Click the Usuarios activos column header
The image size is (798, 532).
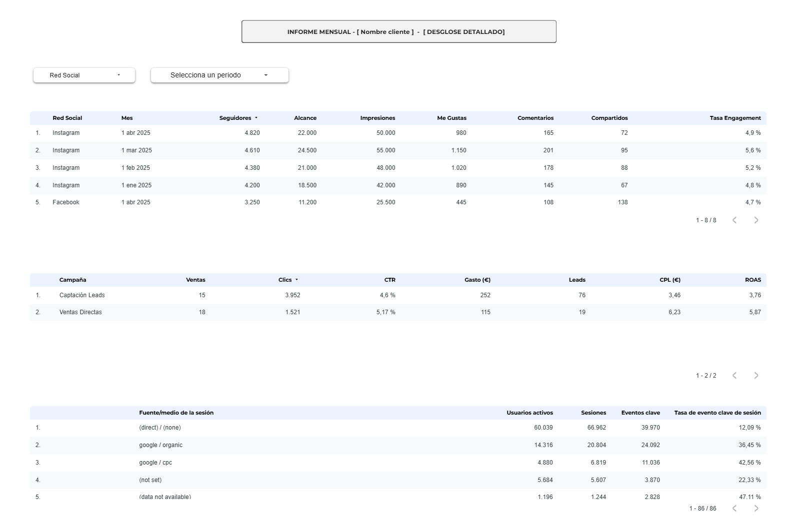click(x=529, y=413)
